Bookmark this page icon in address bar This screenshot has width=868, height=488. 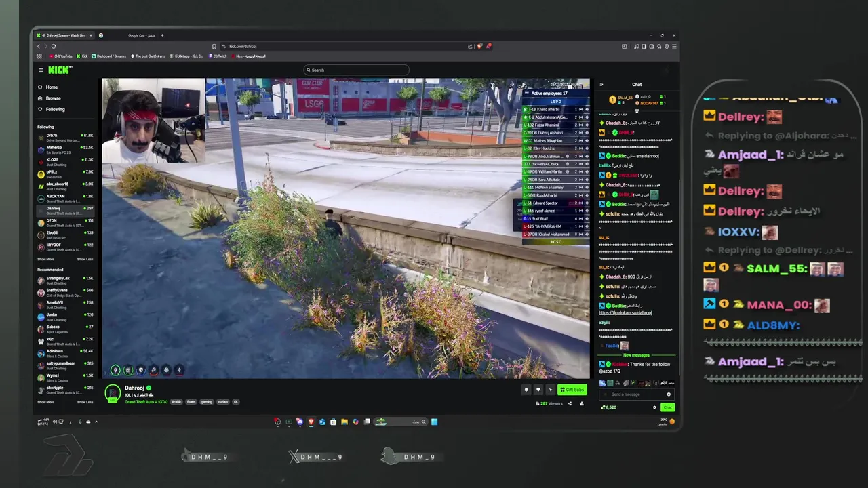pos(214,46)
